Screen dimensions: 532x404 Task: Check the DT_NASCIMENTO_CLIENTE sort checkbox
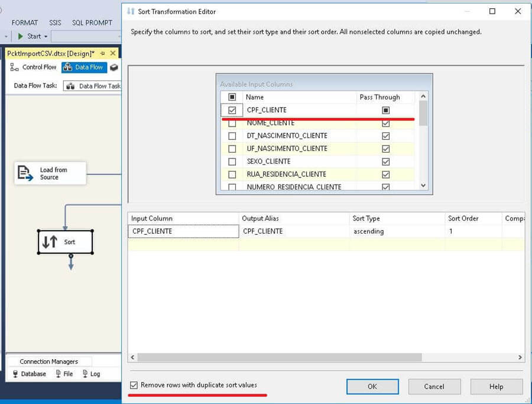pos(232,136)
